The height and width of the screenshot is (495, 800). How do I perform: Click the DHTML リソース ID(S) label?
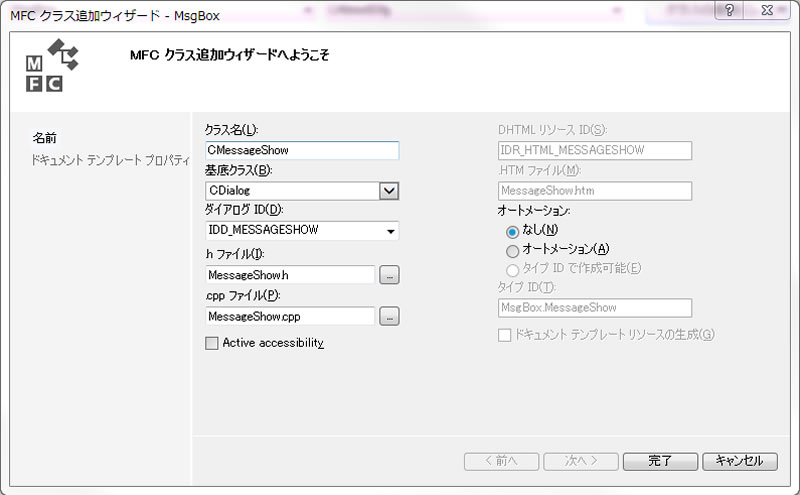pyautogui.click(x=553, y=130)
